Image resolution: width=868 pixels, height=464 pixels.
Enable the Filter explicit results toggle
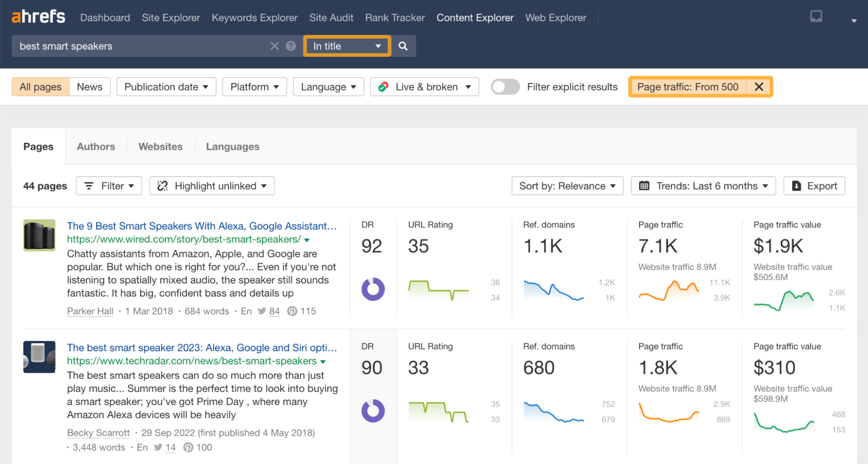pyautogui.click(x=505, y=87)
